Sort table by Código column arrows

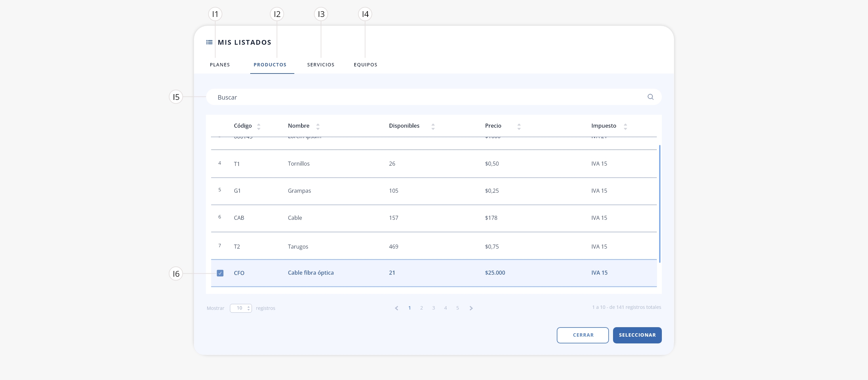point(259,127)
